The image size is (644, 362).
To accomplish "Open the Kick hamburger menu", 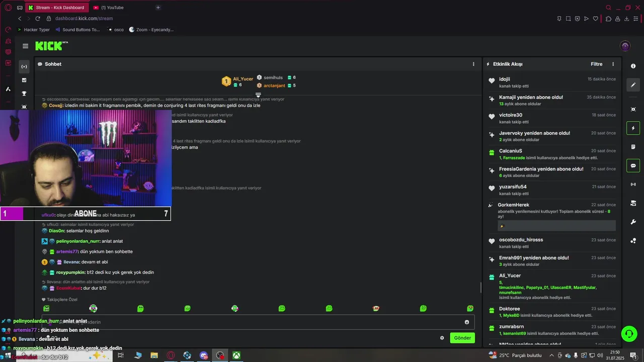I will coord(25,46).
